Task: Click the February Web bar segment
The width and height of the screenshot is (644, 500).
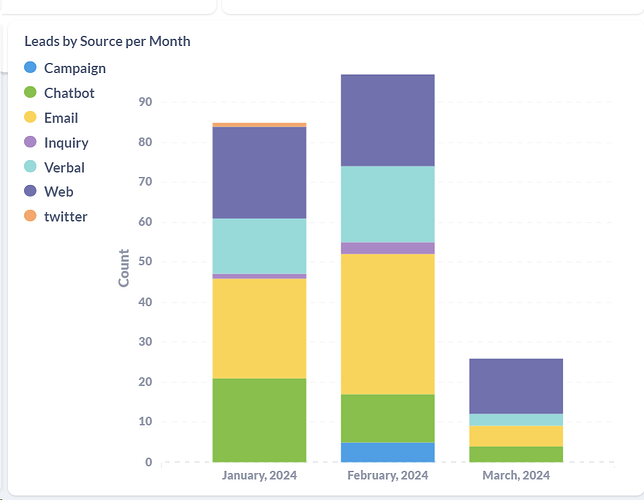Action: click(x=388, y=120)
